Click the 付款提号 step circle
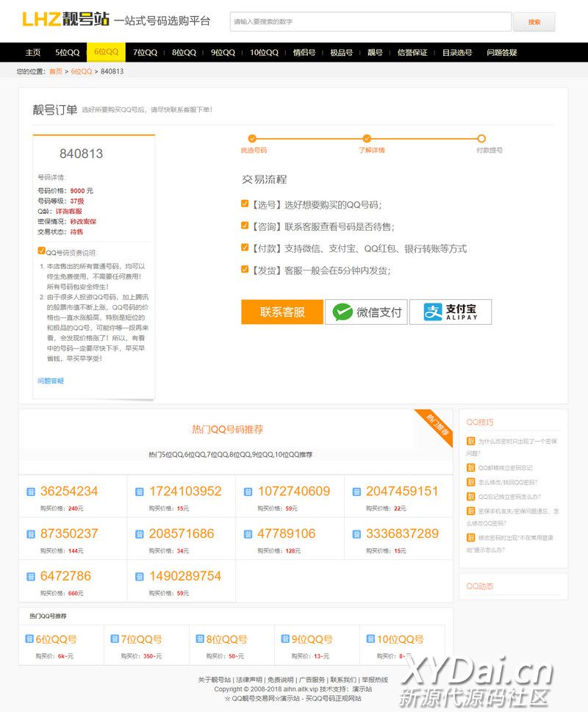Image resolution: width=588 pixels, height=712 pixels. point(481,138)
